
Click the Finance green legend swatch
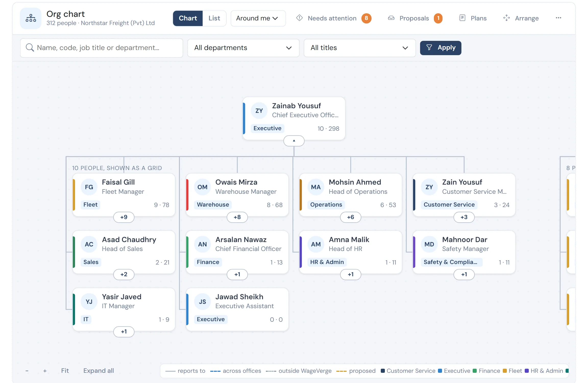click(x=474, y=371)
